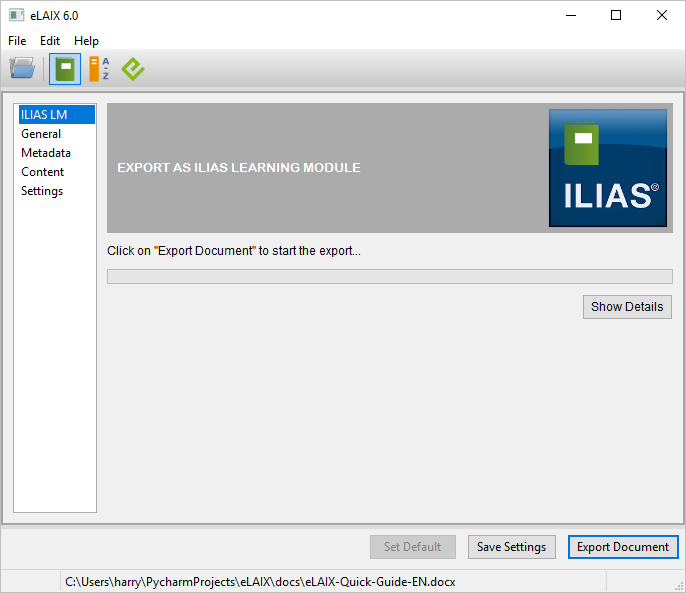
Task: Select ILIAS LM in the sidebar list
Action: [x=56, y=115]
